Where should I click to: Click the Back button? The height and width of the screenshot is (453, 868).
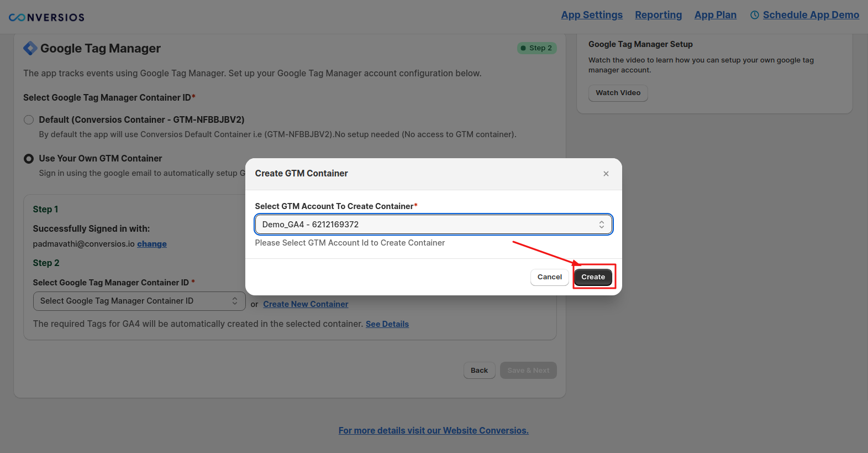(480, 371)
